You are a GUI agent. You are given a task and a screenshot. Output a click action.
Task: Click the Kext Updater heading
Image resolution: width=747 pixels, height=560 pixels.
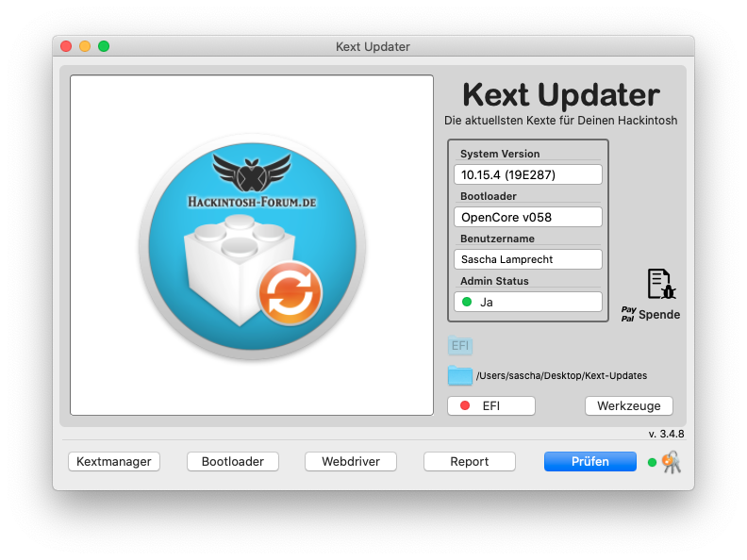coord(561,95)
